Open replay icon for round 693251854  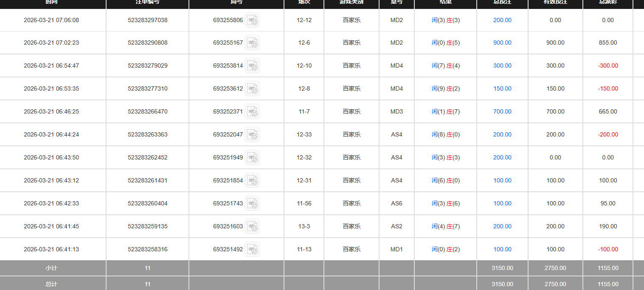pos(252,181)
